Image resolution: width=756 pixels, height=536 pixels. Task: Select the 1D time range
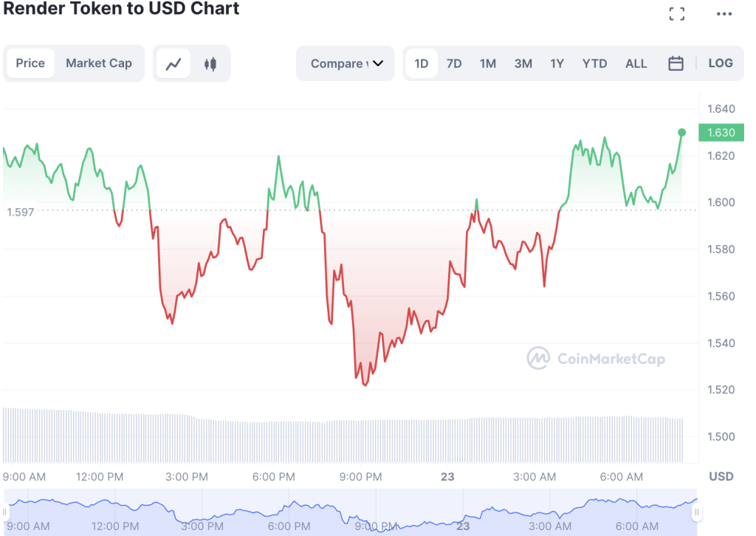coord(422,63)
